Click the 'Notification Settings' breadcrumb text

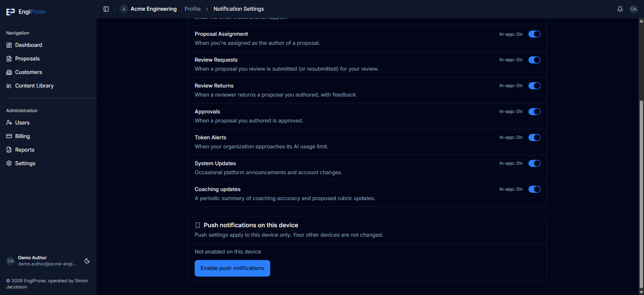pos(239,9)
